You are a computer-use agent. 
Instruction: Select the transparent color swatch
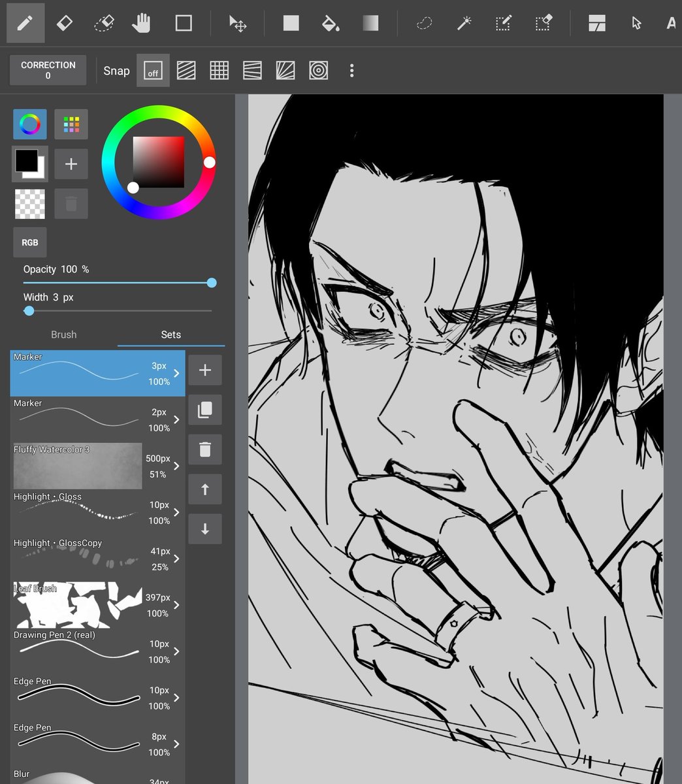coord(30,204)
